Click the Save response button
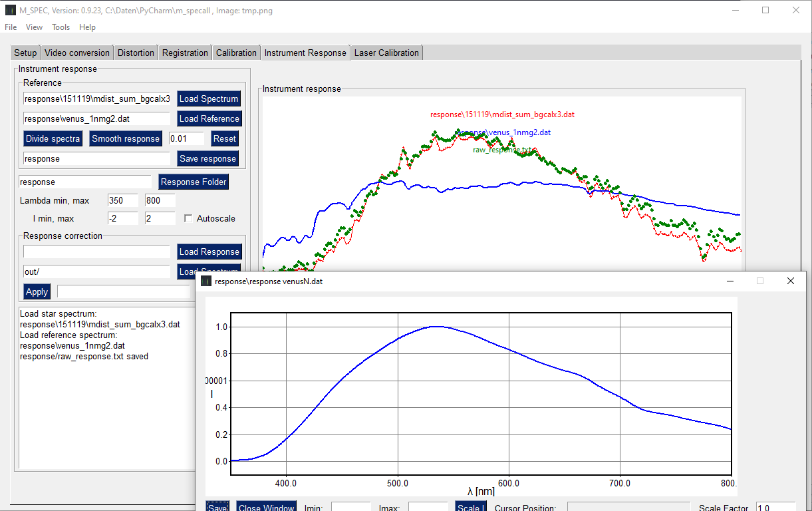 pos(207,158)
